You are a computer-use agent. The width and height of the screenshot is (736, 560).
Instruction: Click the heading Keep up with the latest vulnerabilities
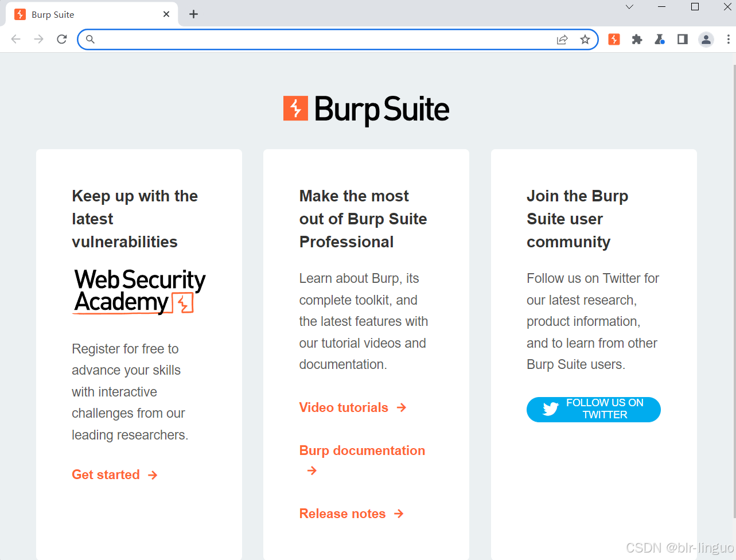click(x=135, y=219)
